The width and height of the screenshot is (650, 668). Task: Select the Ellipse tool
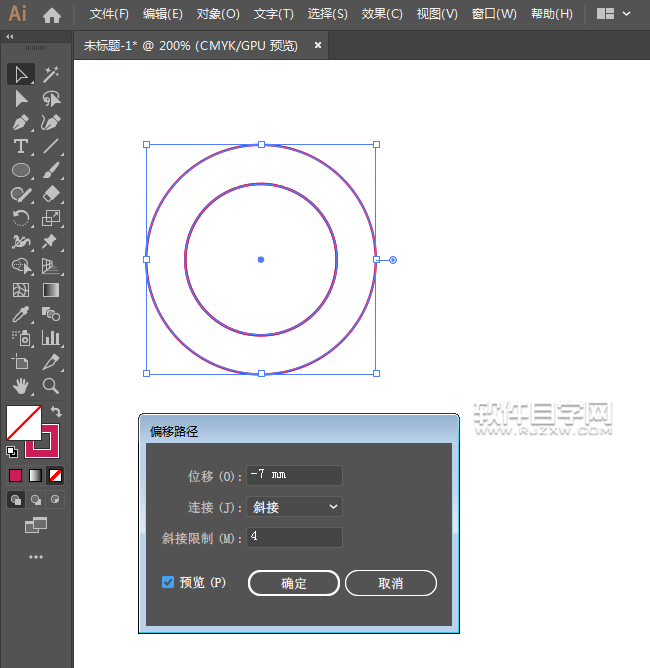(x=21, y=170)
